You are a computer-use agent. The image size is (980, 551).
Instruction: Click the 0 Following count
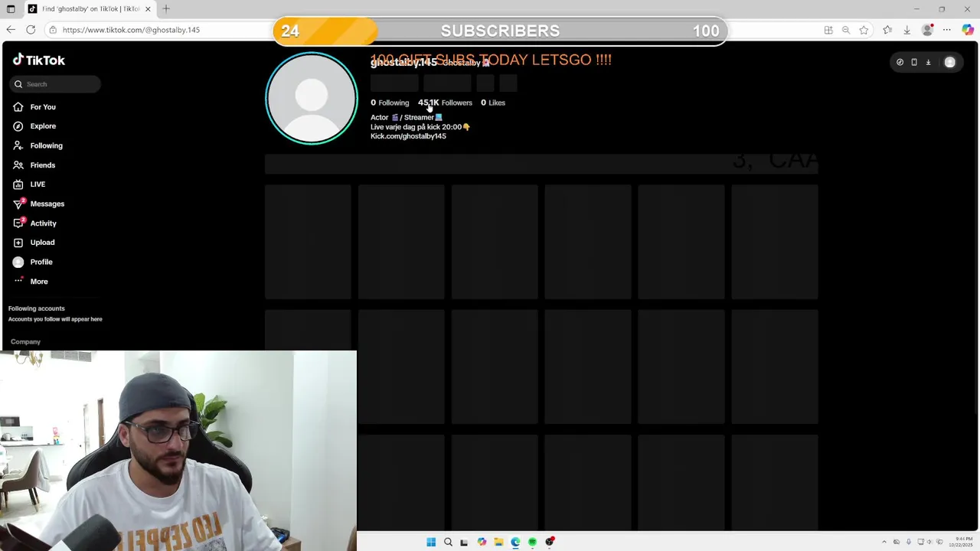(x=390, y=103)
